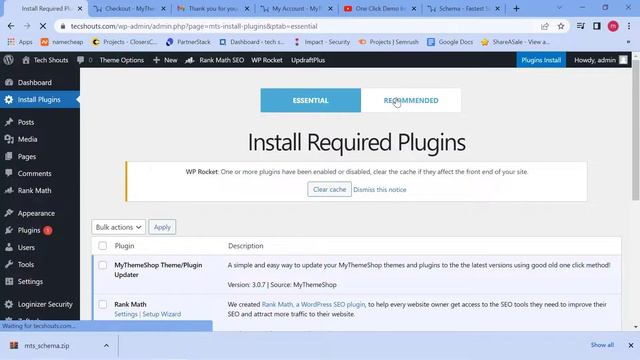Check the Rank Math plugin checkbox
The width and height of the screenshot is (640, 360).
click(102, 304)
